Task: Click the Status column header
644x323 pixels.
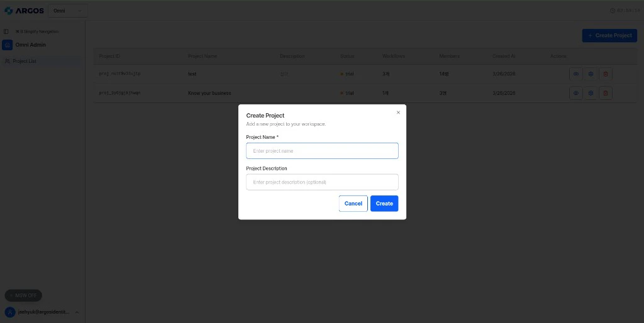Action: (x=347, y=56)
